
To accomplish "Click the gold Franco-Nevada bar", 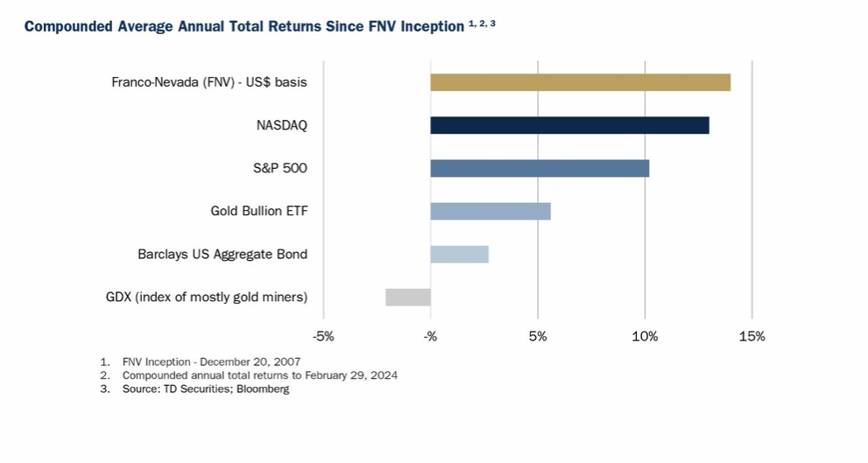I will [580, 82].
